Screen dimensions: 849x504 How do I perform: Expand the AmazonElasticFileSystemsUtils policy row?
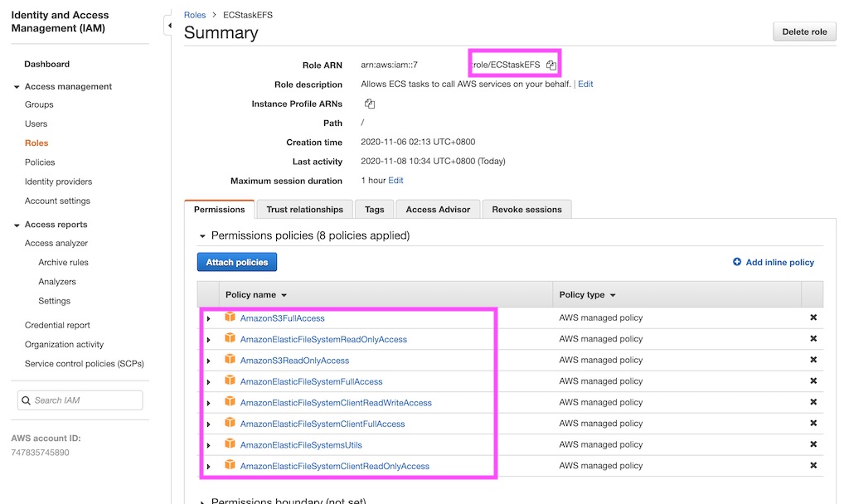(208, 445)
